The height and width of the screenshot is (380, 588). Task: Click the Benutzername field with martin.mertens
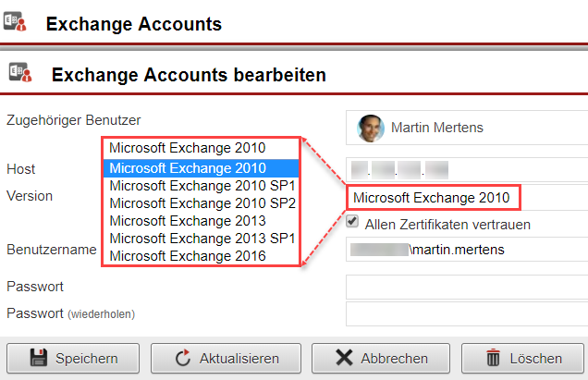pyautogui.click(x=467, y=250)
